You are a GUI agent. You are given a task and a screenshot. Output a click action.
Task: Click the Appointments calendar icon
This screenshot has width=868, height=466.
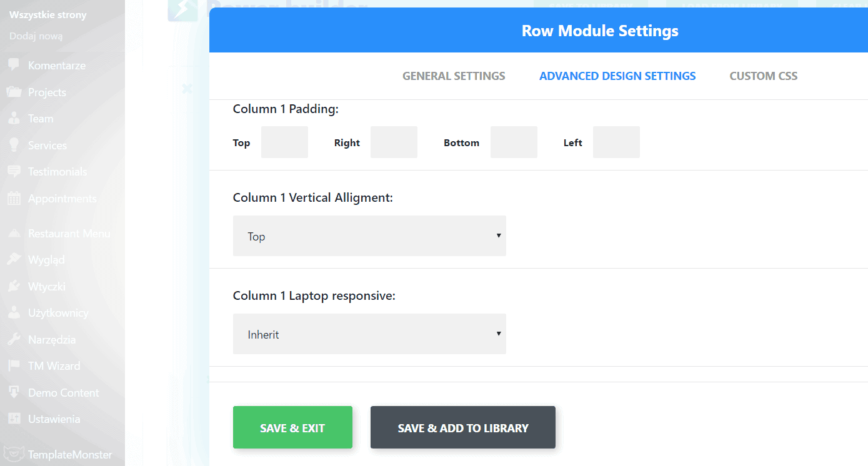[x=14, y=199]
